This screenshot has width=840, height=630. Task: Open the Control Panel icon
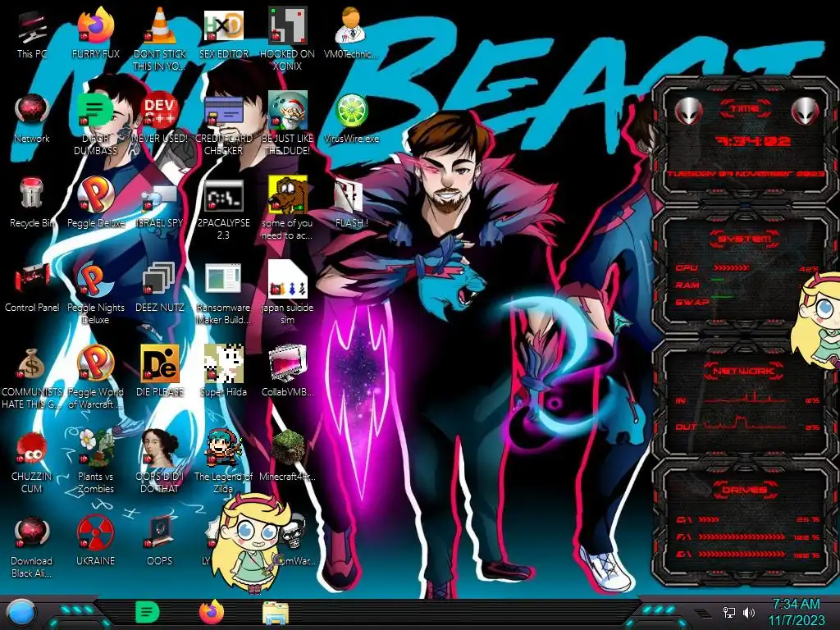pos(32,287)
